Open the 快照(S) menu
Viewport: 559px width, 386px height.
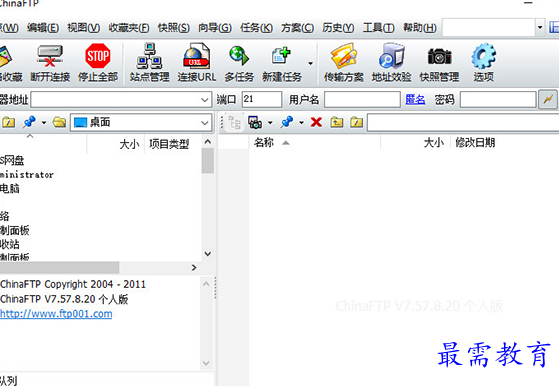174,28
